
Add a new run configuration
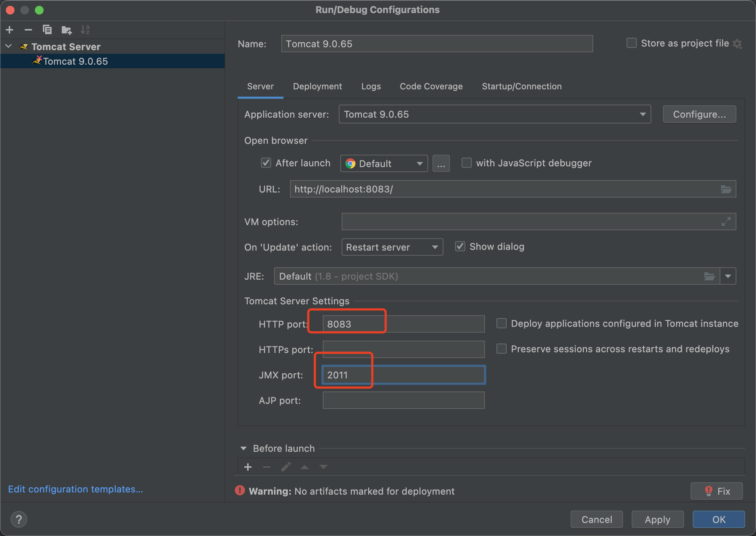(10, 30)
